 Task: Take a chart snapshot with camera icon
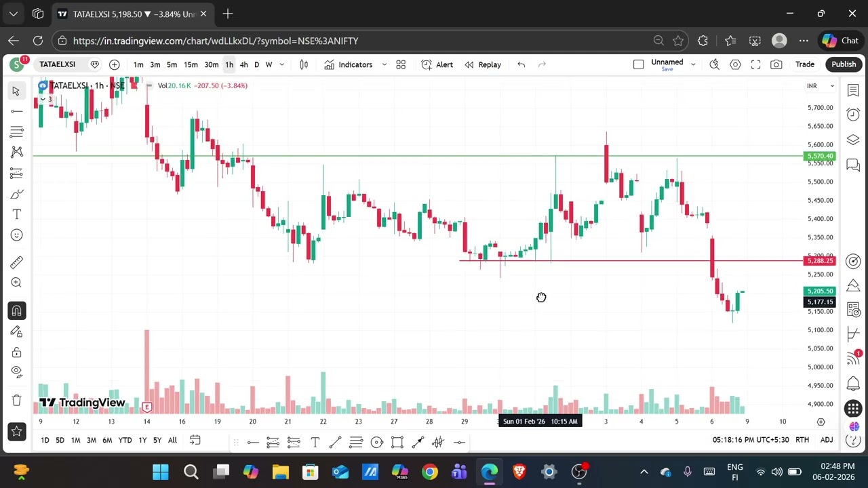[776, 64]
